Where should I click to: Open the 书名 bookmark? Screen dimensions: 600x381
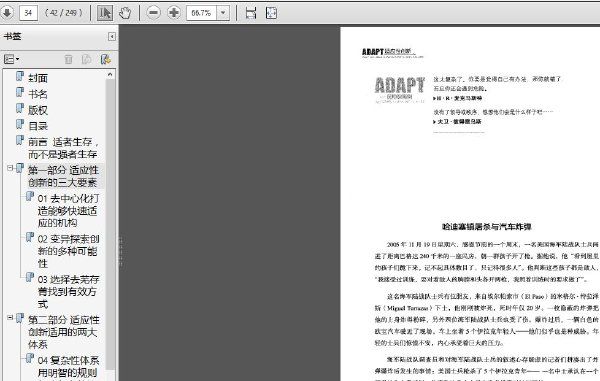point(38,94)
